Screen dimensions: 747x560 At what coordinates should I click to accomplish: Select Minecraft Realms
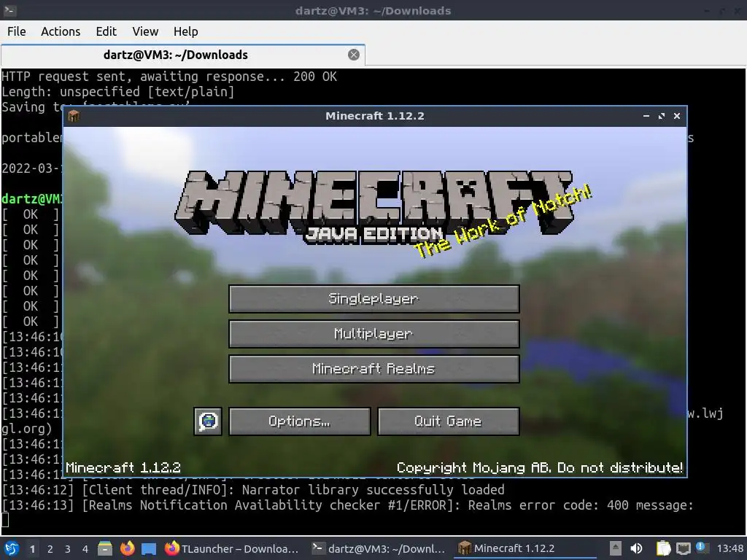[374, 369]
